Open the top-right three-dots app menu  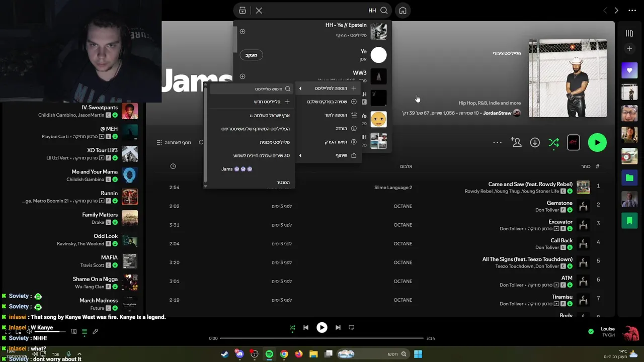[x=632, y=11]
